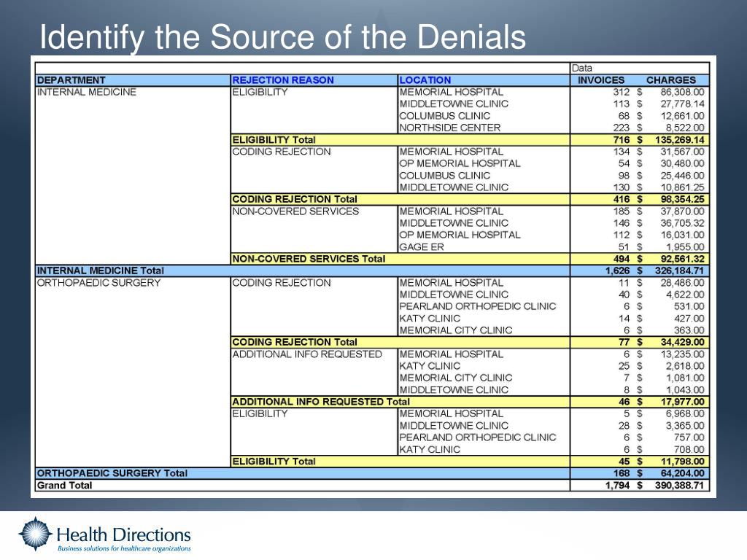Click the 'Data' label above the headers
Image resolution: width=747 pixels, height=560 pixels.
coord(582,68)
